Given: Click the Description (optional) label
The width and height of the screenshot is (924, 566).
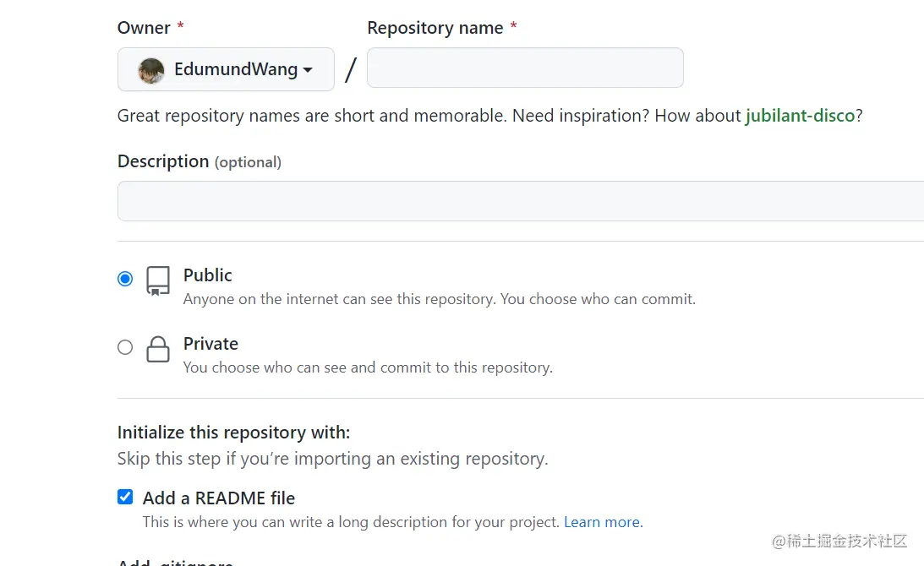Looking at the screenshot, I should [199, 161].
